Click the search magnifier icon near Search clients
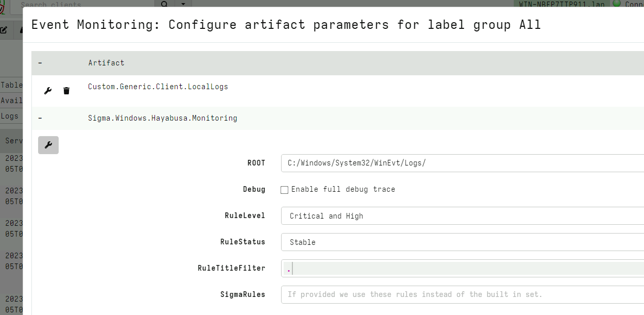Screen dimensions: 644x315 coord(164,5)
